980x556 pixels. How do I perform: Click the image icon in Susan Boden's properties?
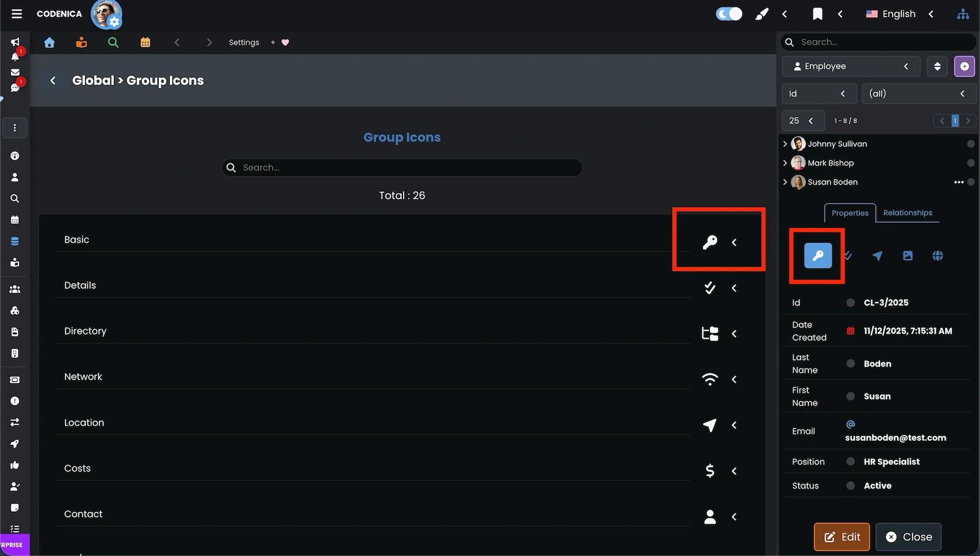907,256
